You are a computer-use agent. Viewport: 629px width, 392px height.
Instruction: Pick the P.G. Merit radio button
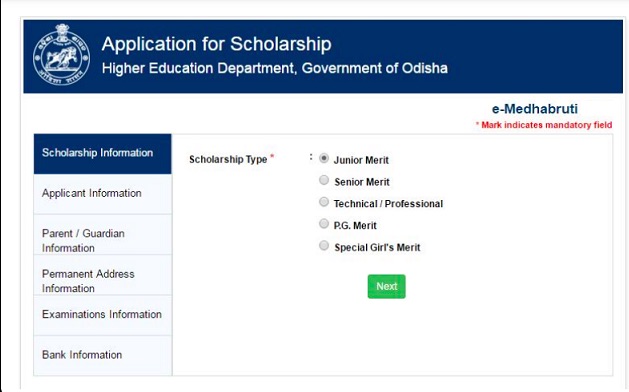(324, 223)
